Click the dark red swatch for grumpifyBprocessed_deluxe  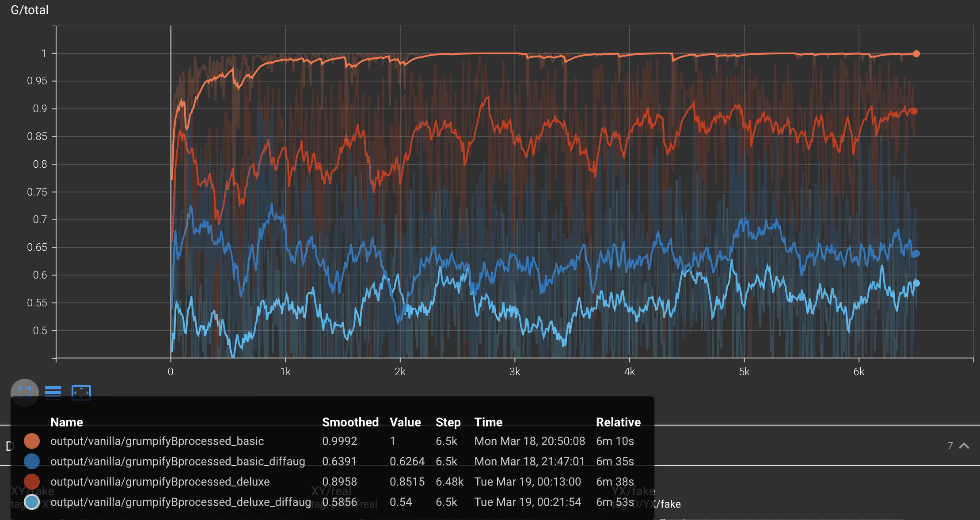pos(32,482)
